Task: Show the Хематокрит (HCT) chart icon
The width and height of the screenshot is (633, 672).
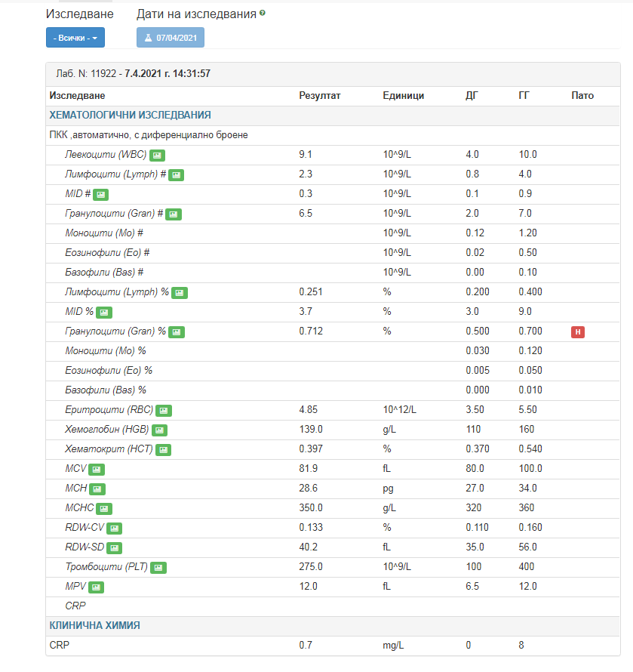Action: point(163,449)
